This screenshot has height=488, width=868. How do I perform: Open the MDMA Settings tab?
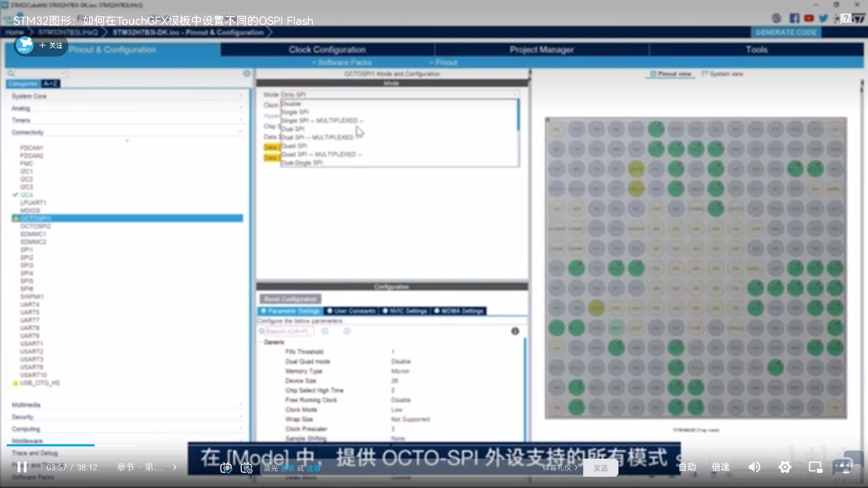point(458,311)
